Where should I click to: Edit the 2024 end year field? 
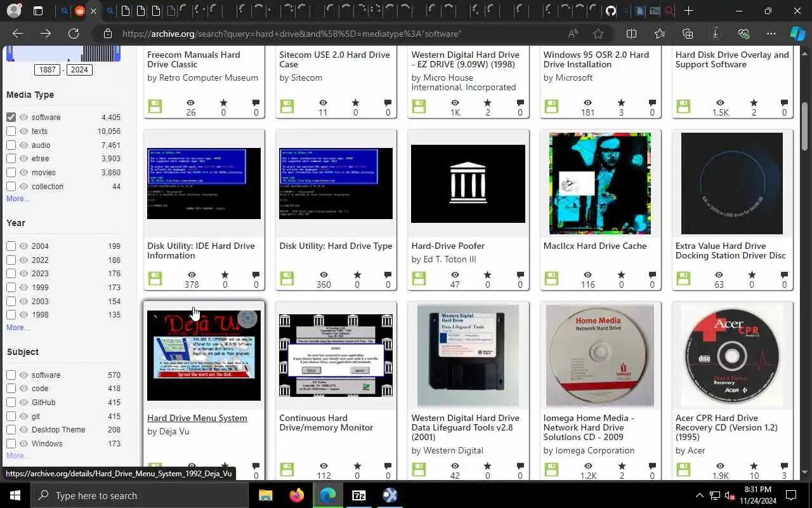(x=79, y=70)
